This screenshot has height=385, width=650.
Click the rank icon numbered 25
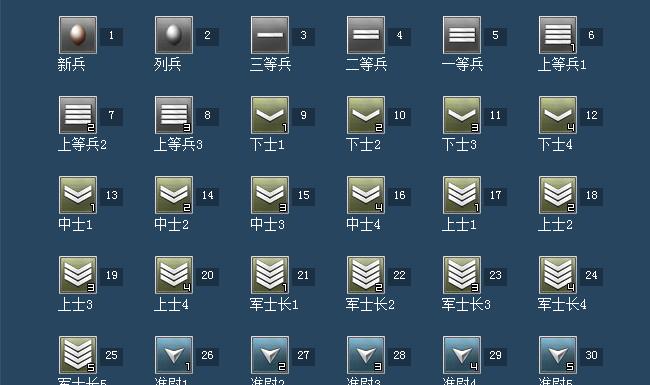coord(78,355)
